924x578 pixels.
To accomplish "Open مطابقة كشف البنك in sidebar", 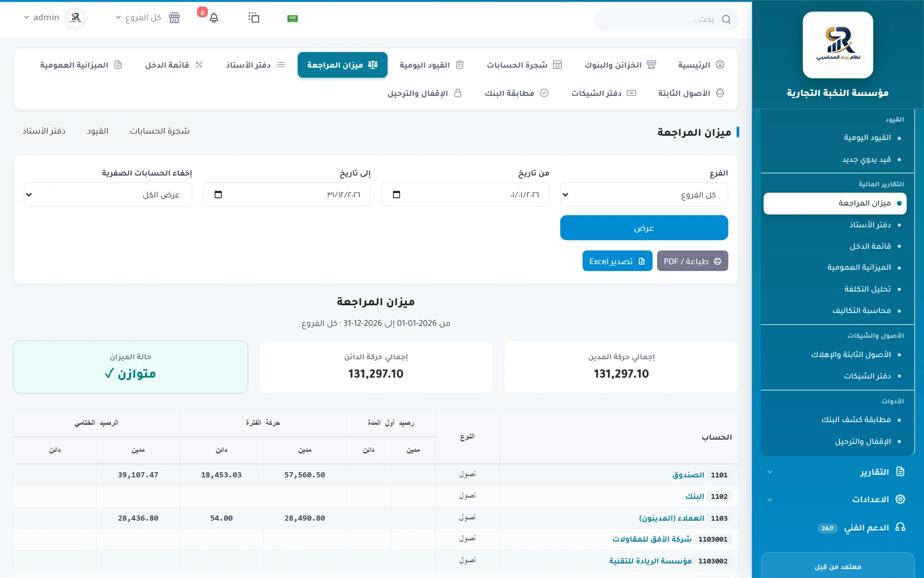I will click(x=856, y=420).
